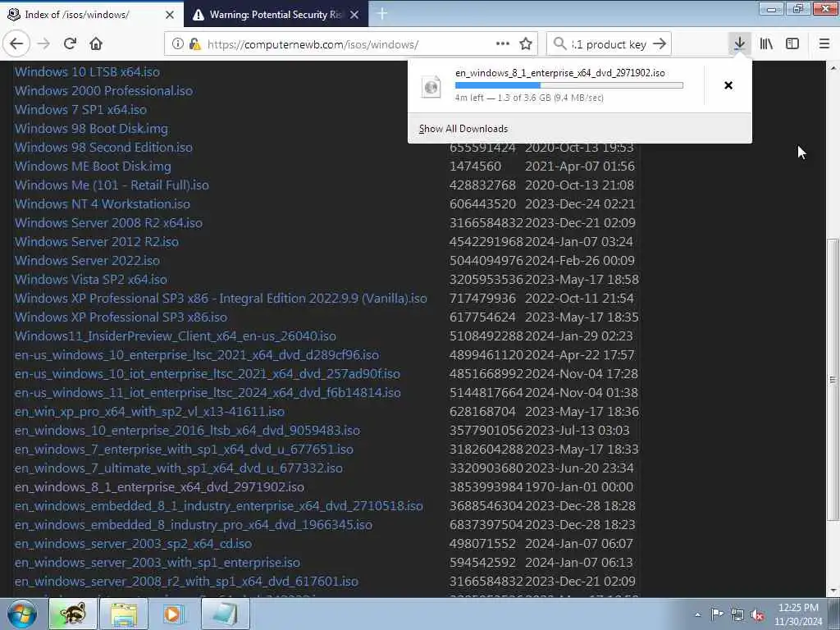Click Windows Server 2008 R2 x64.iso
Image resolution: width=840 pixels, height=630 pixels.
click(x=108, y=223)
